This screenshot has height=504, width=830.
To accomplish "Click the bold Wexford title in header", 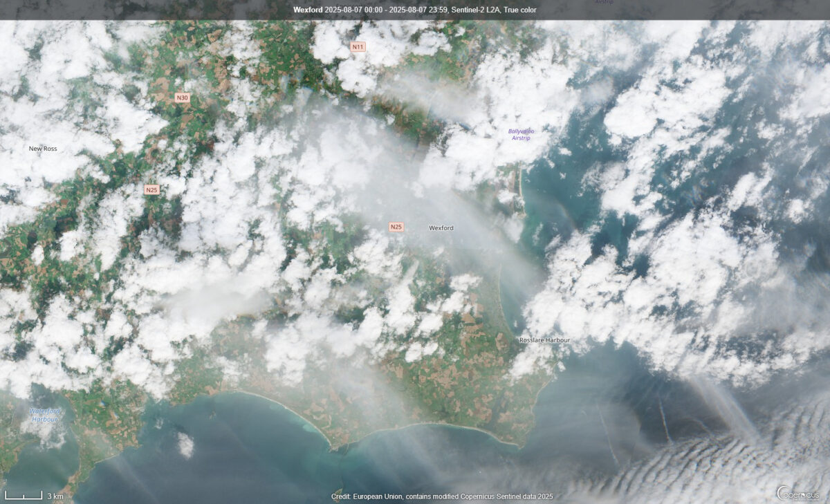I will click(308, 10).
